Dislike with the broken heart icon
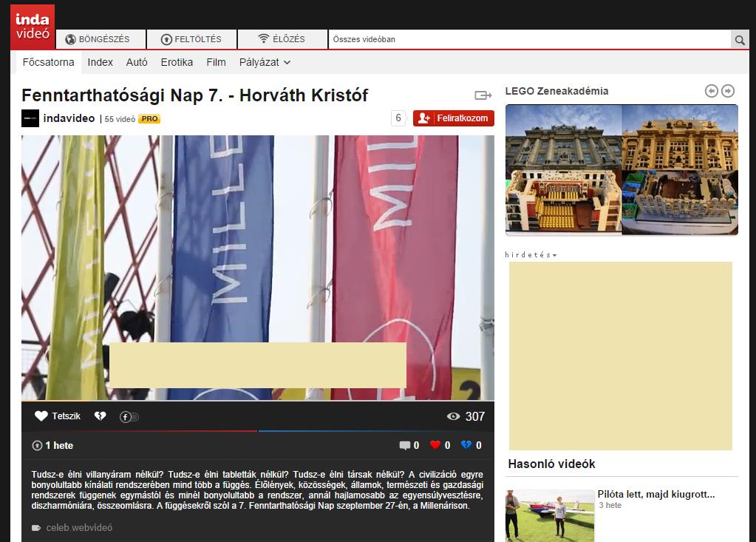 101,416
